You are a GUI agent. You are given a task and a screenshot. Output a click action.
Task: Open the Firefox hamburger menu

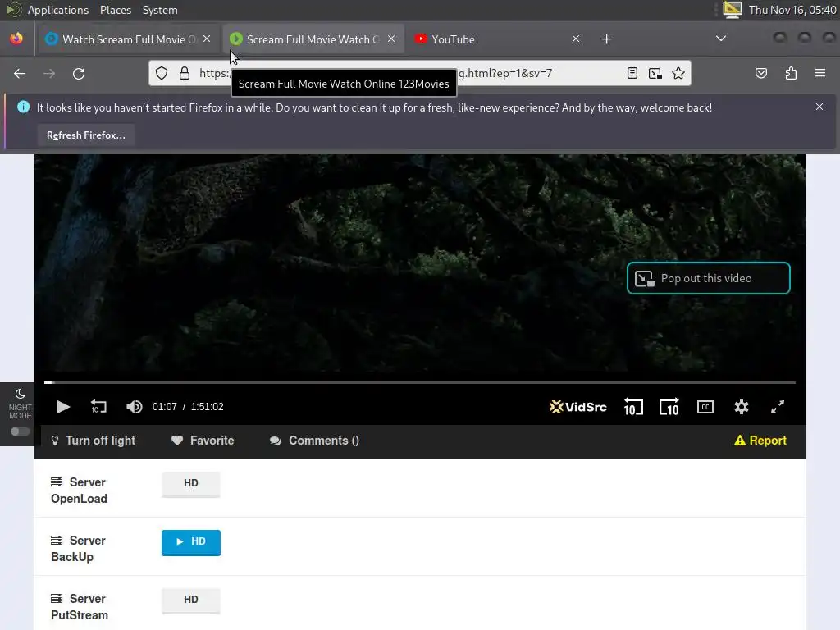(820, 73)
